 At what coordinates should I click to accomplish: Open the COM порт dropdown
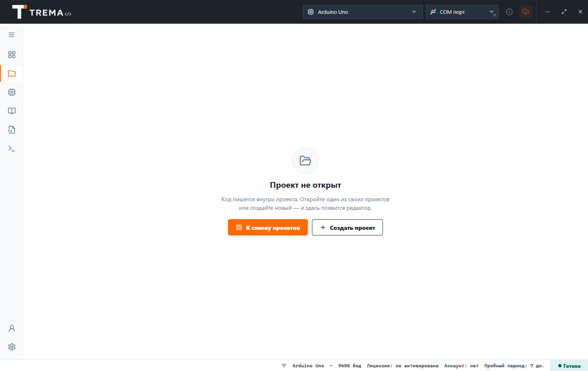(462, 12)
